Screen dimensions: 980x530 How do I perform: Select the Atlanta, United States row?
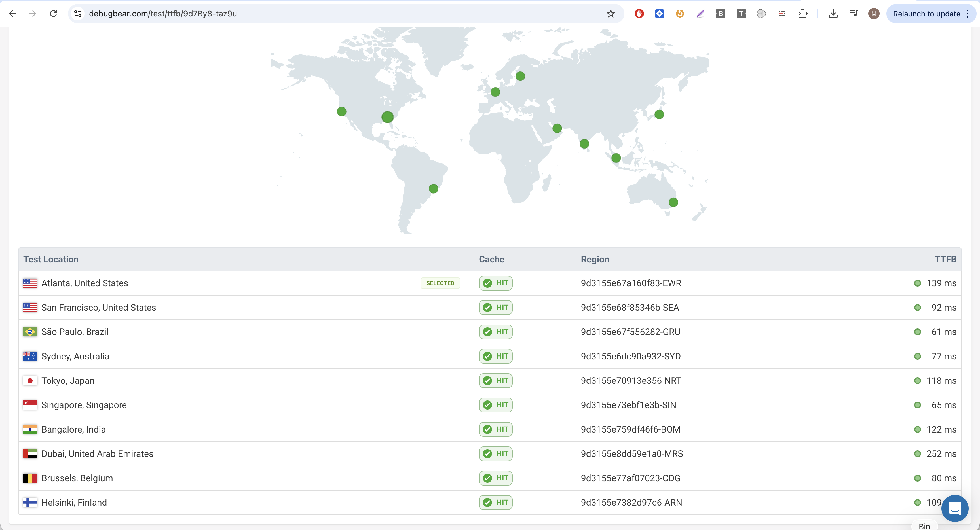(85, 283)
